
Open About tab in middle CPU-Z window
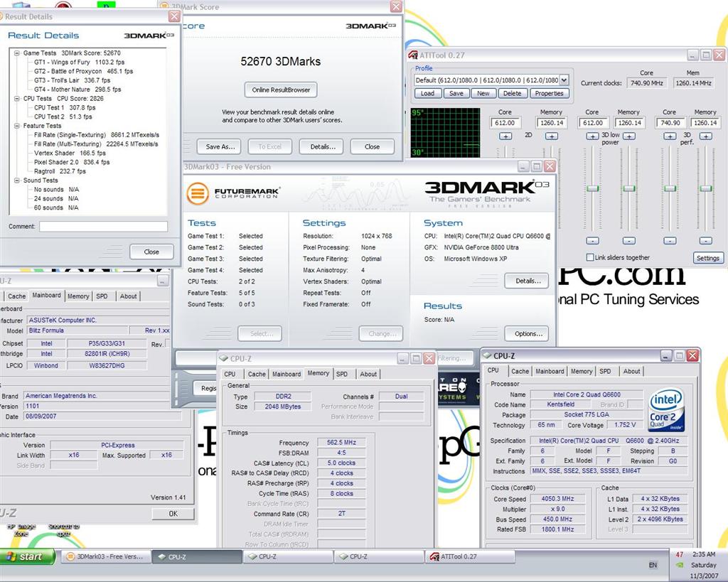click(x=368, y=374)
